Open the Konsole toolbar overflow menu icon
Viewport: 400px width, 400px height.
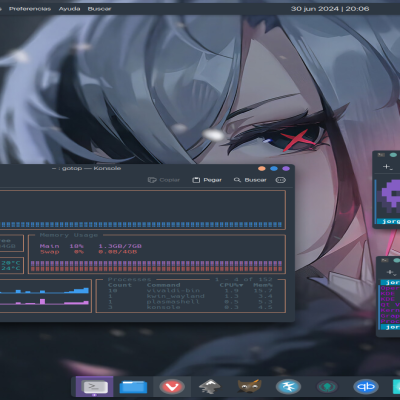coord(281,180)
